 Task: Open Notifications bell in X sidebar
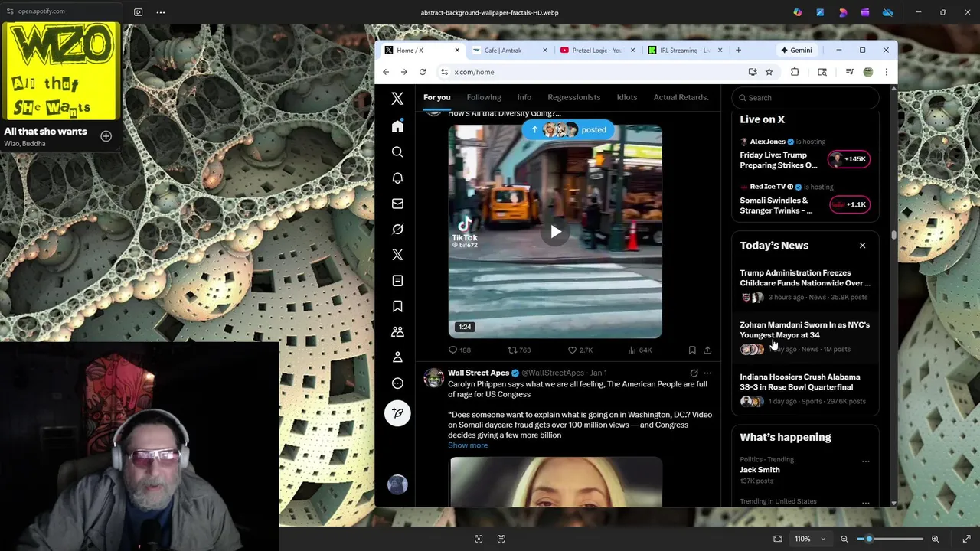397,178
